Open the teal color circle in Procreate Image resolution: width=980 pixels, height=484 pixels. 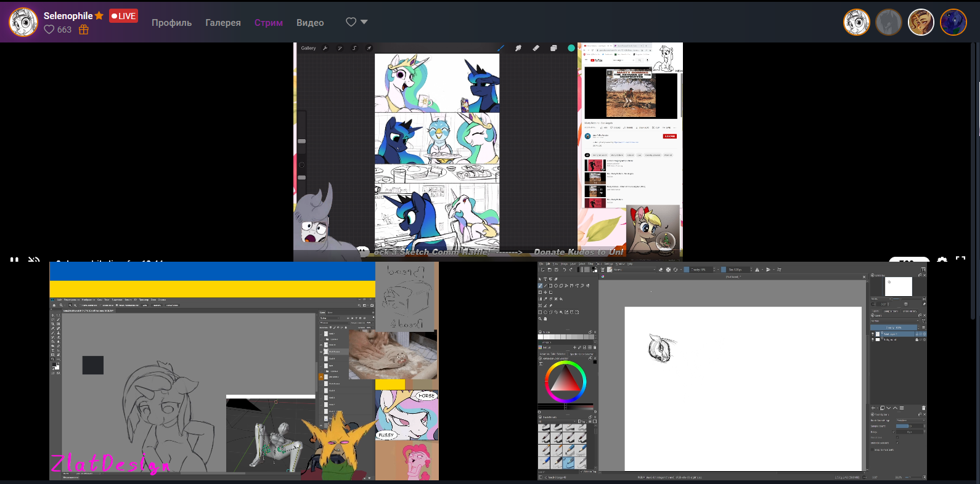571,48
